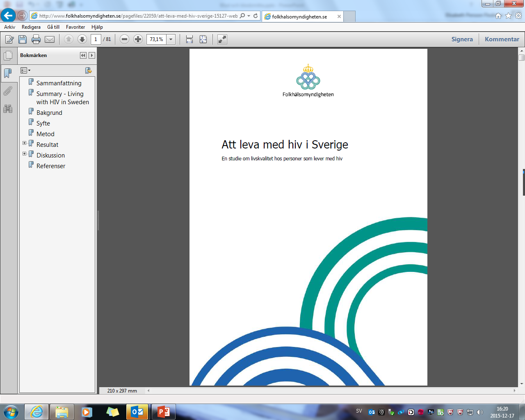Zoom in with plus button

138,39
